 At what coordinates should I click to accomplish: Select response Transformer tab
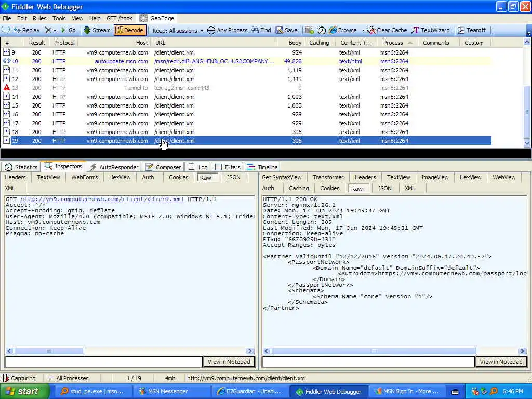[328, 178]
